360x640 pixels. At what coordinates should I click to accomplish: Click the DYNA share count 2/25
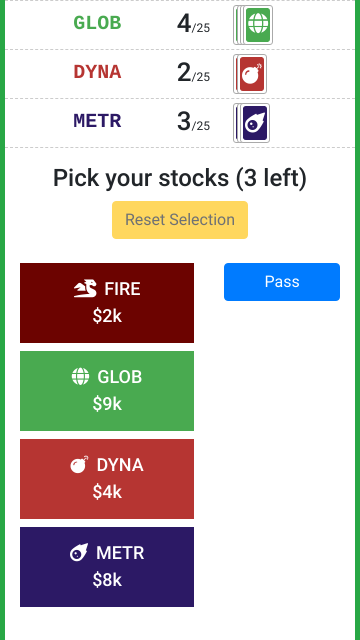(193, 73)
